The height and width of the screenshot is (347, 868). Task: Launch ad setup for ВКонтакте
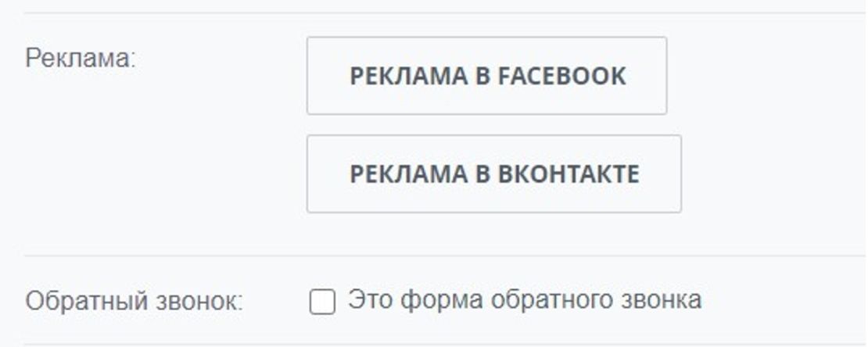tap(493, 173)
